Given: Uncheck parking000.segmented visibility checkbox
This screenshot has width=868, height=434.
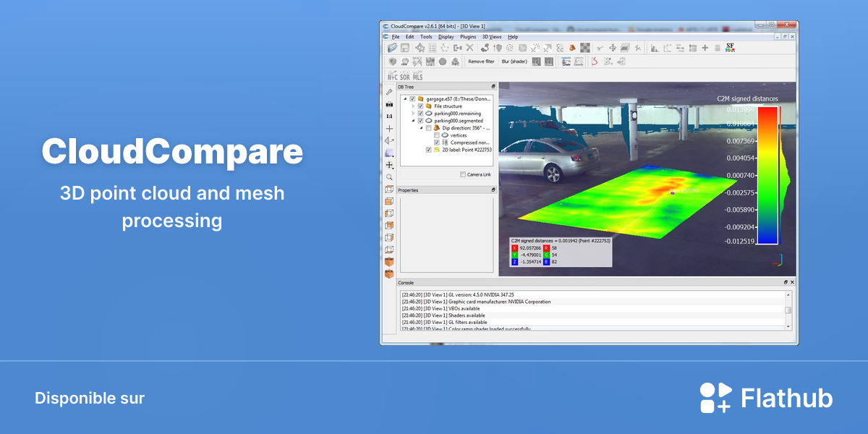Looking at the screenshot, I should [420, 121].
